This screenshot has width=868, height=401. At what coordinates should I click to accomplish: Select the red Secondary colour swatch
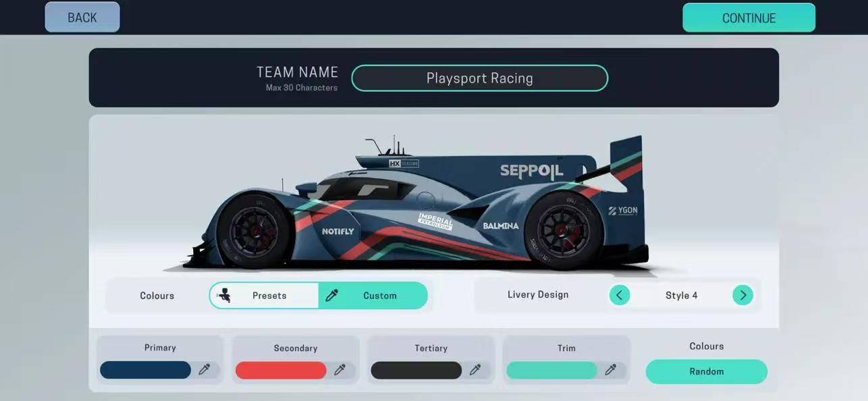pyautogui.click(x=281, y=370)
